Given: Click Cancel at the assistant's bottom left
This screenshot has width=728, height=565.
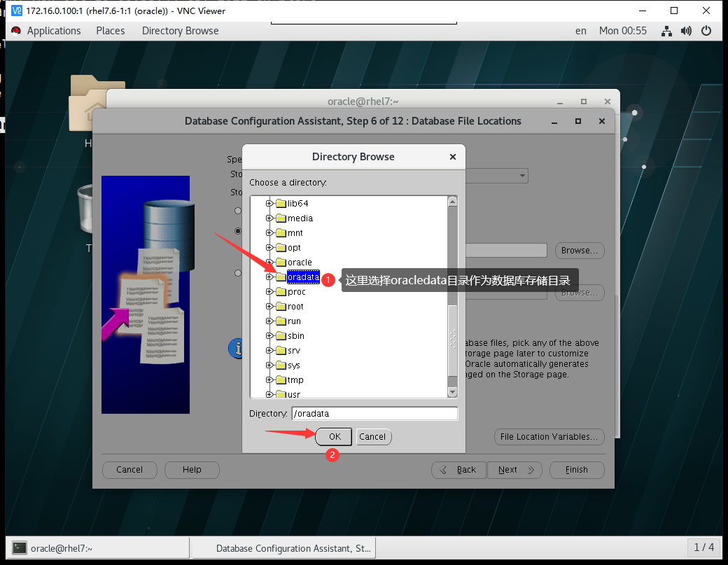Looking at the screenshot, I should click(129, 470).
